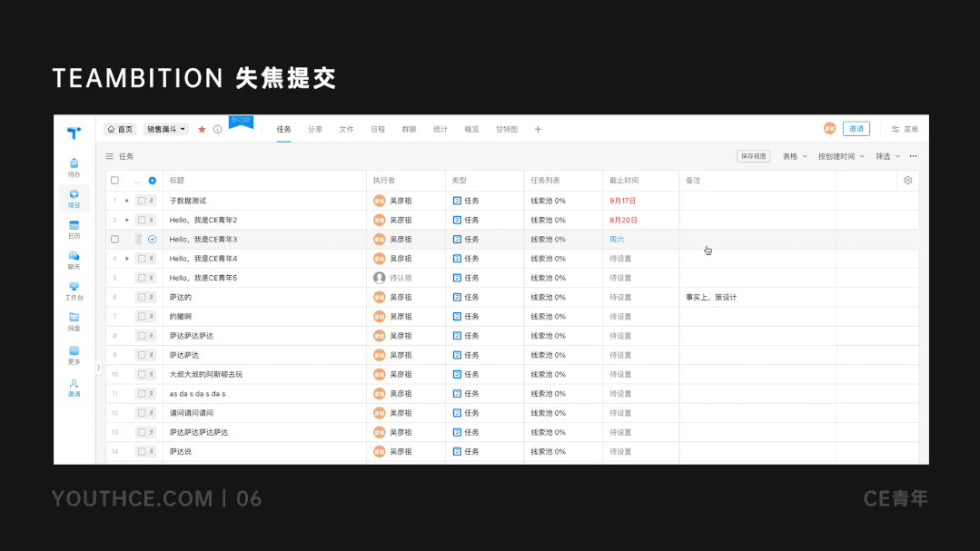
Task: Switch to the 日程 tab
Action: pyautogui.click(x=378, y=129)
